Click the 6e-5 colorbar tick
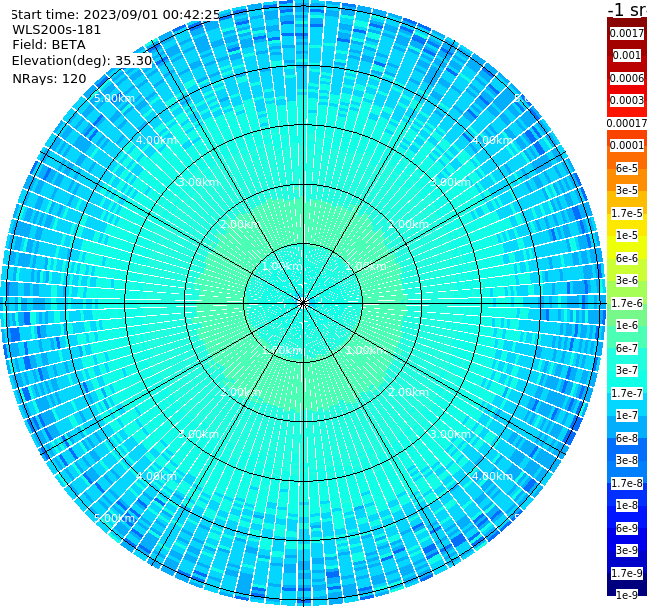 coord(627,168)
